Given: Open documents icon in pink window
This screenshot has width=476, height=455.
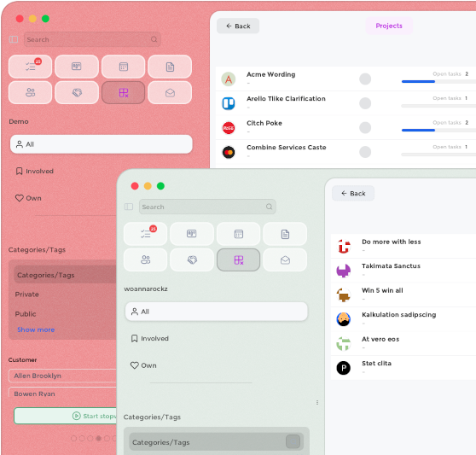Looking at the screenshot, I should 170,67.
